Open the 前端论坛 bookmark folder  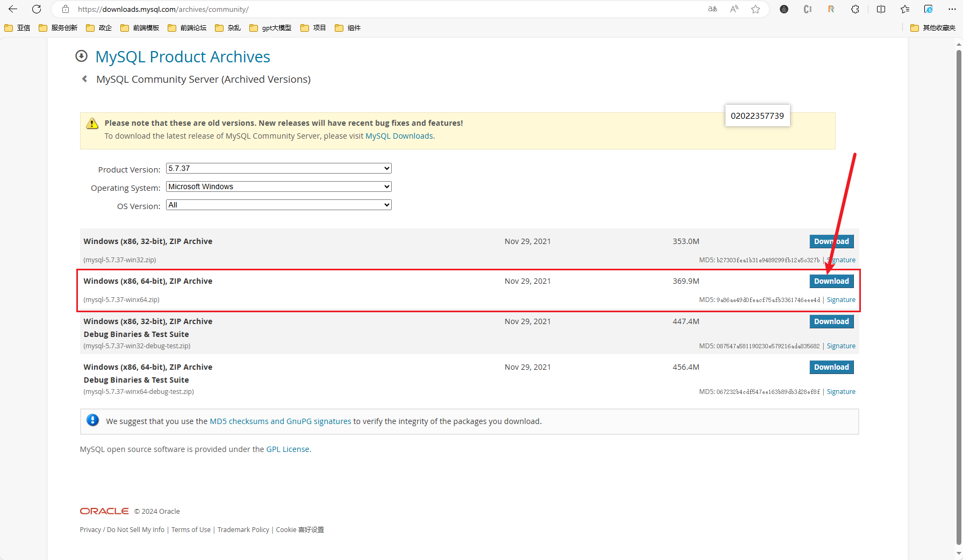[x=187, y=28]
